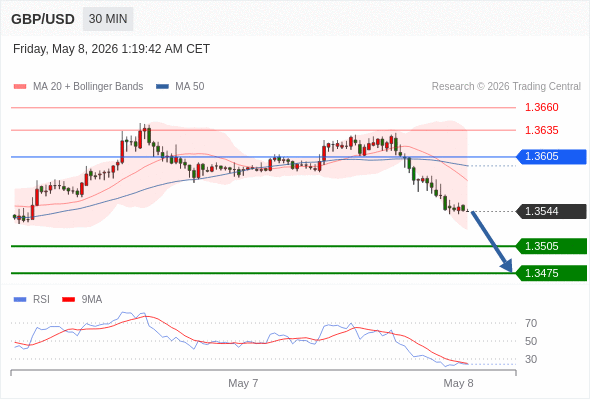Screen dimensions: 590x400
Task: Click the GBP/USD pair title
Action: coord(43,19)
